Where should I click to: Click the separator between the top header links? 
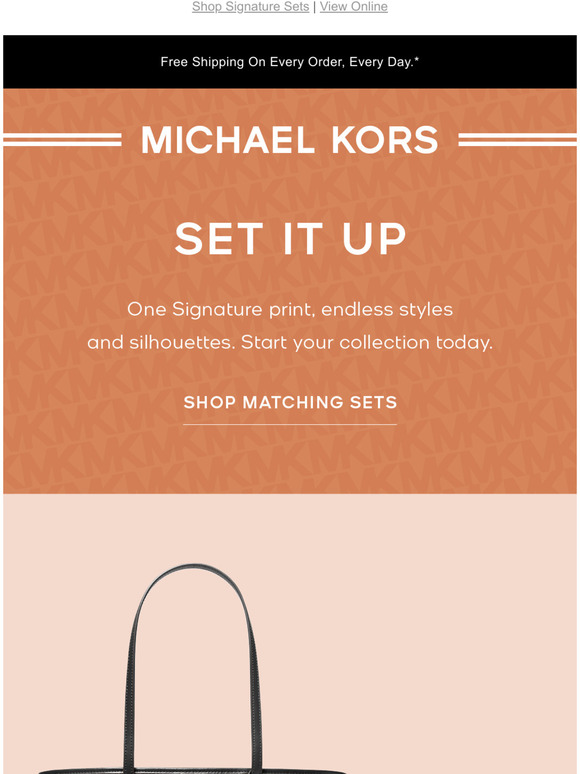(x=314, y=7)
